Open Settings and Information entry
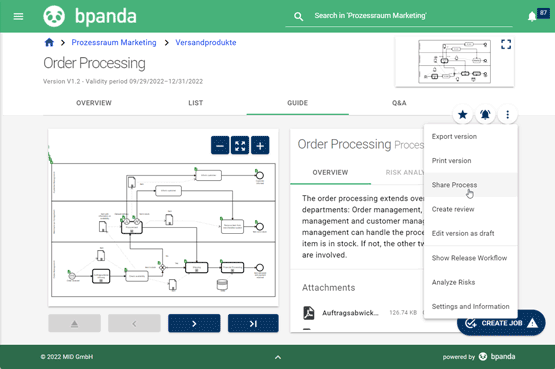 click(x=471, y=306)
